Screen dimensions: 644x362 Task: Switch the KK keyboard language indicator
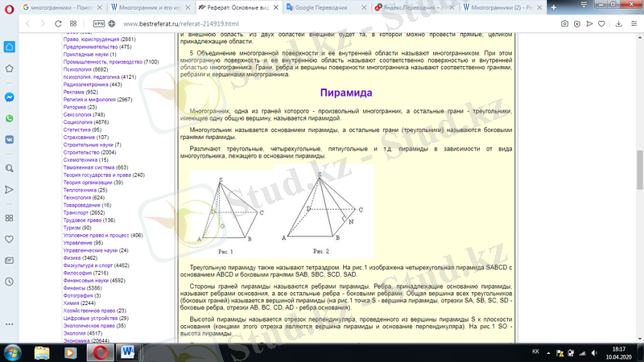point(535,352)
